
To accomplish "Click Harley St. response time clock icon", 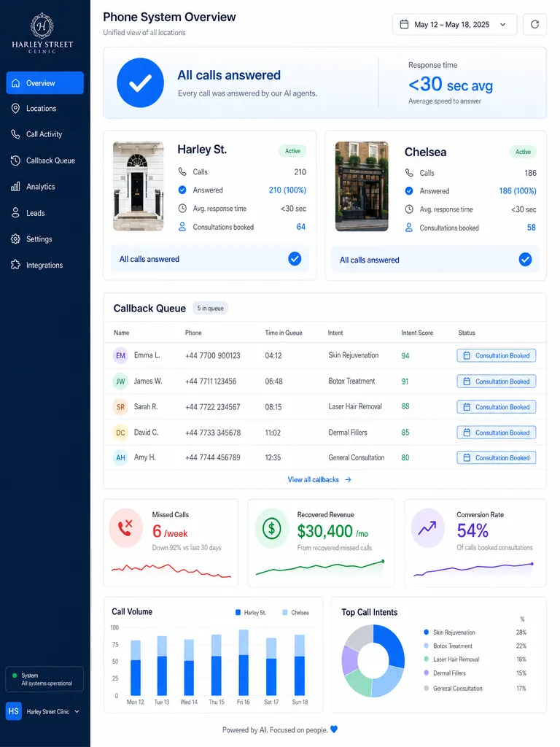I will pos(182,208).
